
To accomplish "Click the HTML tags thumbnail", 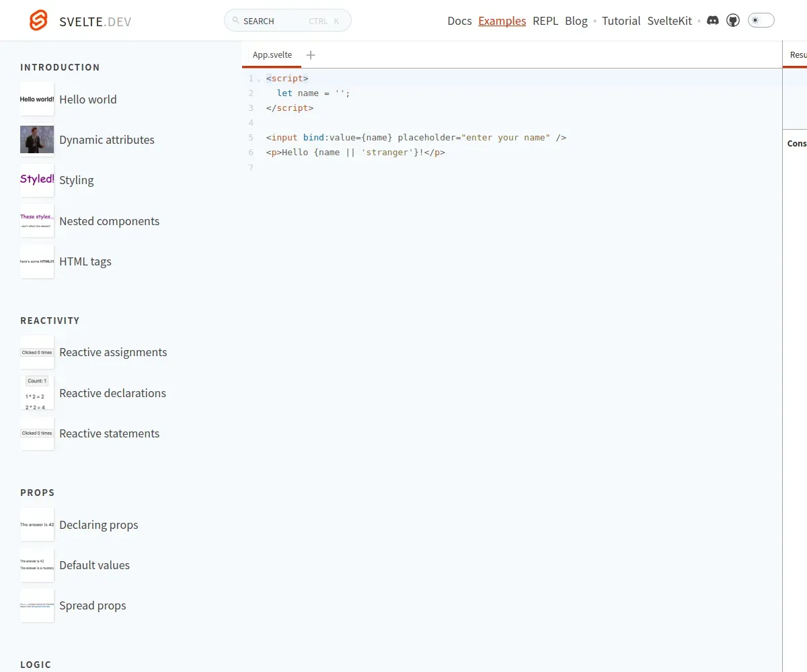I will 37,261.
